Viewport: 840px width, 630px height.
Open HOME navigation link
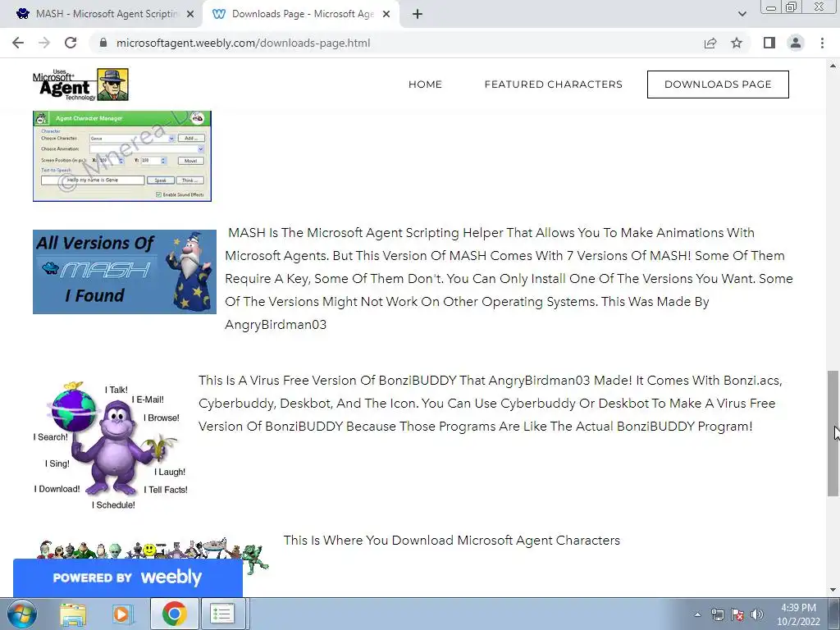(425, 84)
